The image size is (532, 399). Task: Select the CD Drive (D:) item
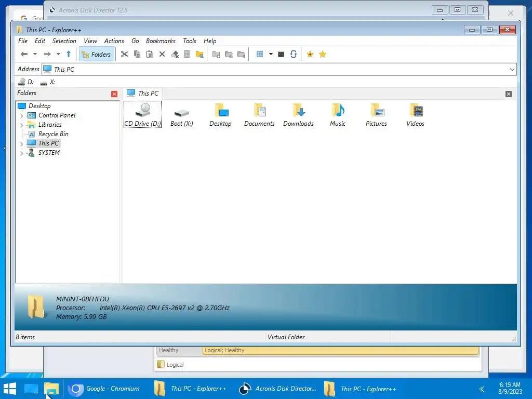pos(142,115)
